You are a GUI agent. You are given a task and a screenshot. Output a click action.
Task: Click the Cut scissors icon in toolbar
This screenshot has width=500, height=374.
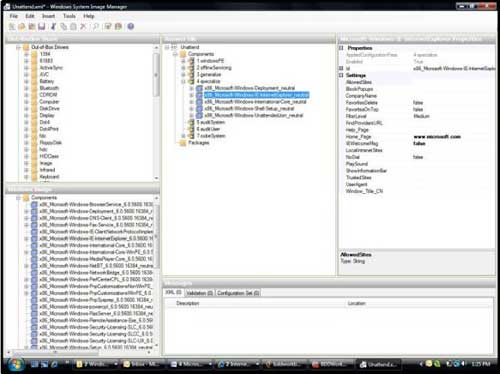(53, 27)
